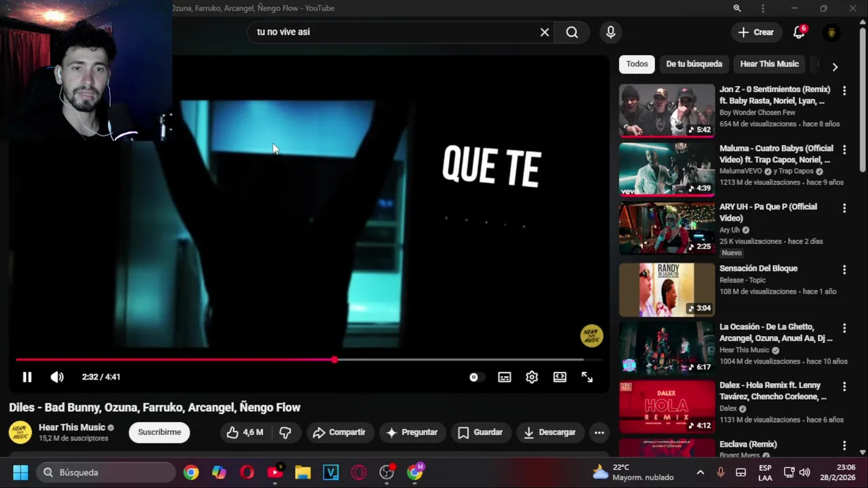Like the video with the thumbs-up

coord(245,432)
